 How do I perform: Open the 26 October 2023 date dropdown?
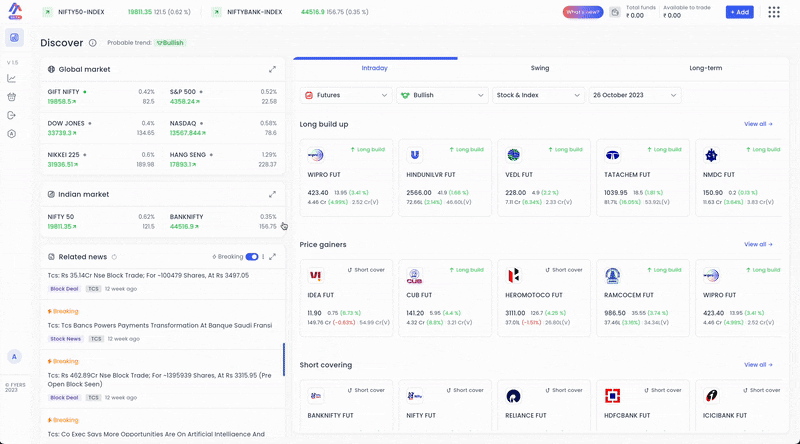point(635,95)
